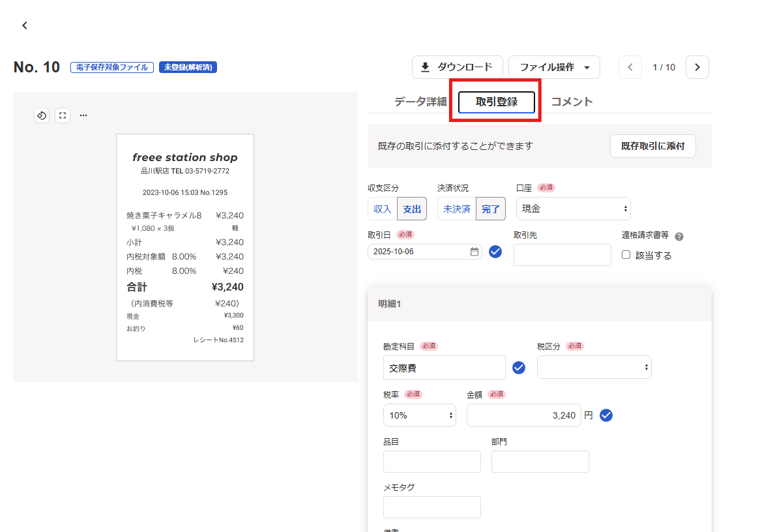Go to the previous file arrow
773x532 pixels.
tap(630, 67)
